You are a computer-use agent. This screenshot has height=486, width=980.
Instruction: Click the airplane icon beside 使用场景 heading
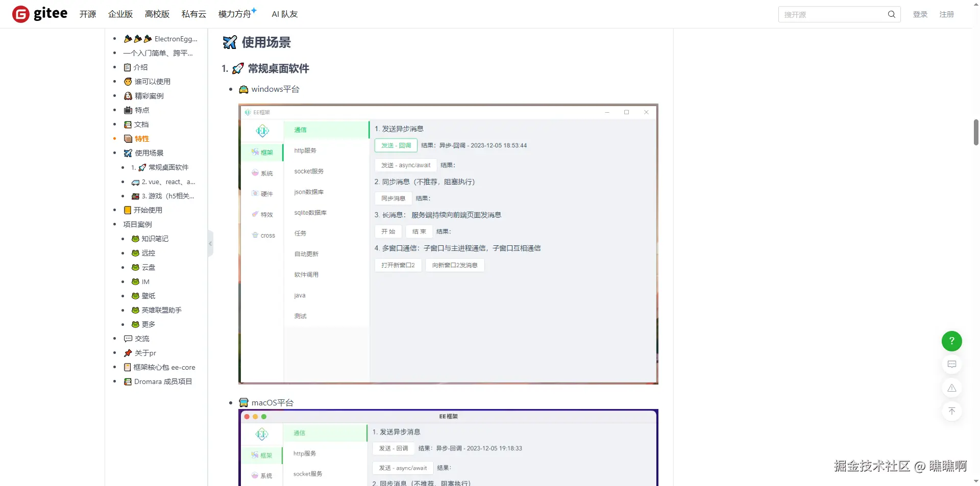click(x=229, y=42)
